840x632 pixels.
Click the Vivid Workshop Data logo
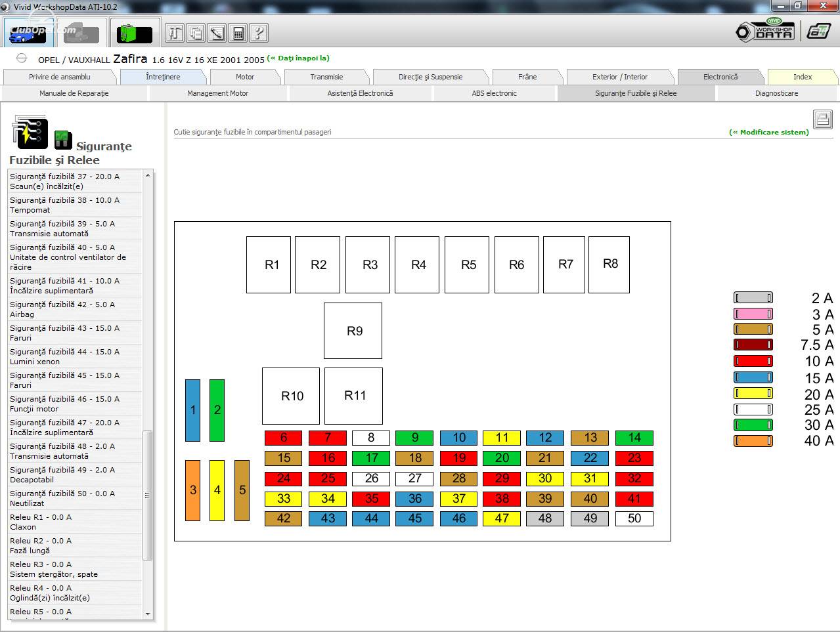[765, 30]
